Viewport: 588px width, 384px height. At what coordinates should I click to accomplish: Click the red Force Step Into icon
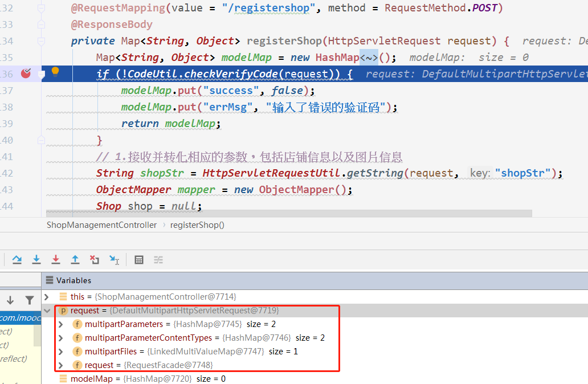56,259
